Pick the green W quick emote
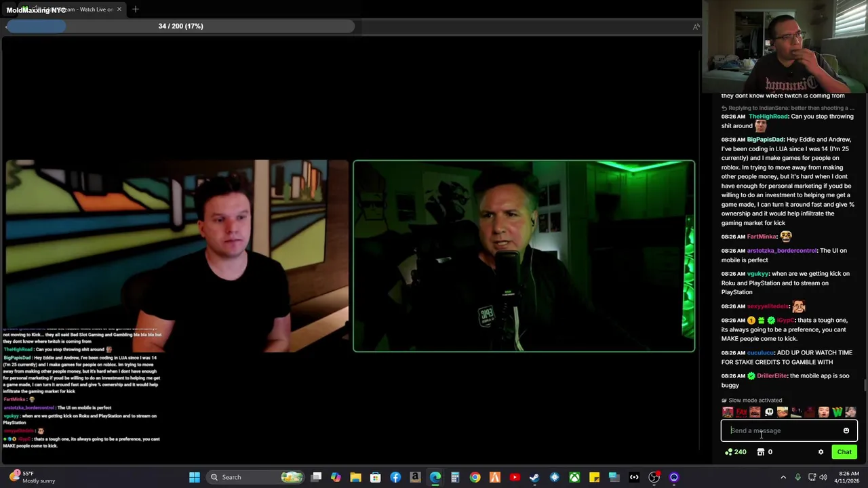Screen dimensions: 868x488 point(837,412)
